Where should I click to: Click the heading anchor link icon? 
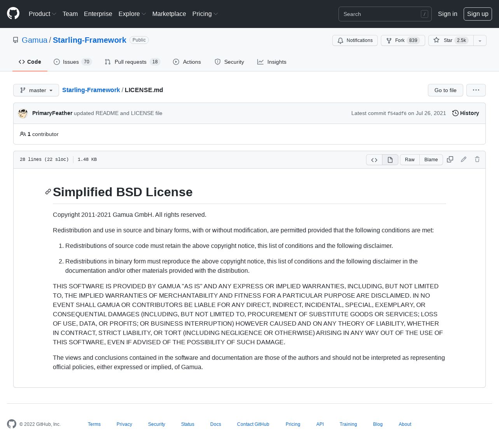coord(48,192)
